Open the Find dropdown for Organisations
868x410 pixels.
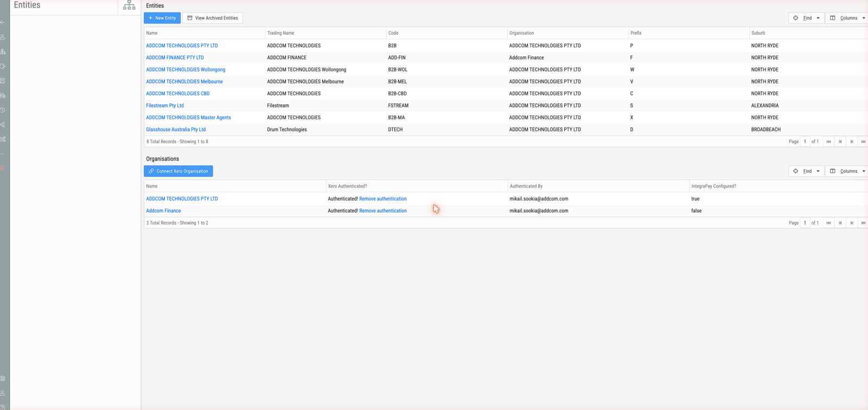click(x=806, y=171)
